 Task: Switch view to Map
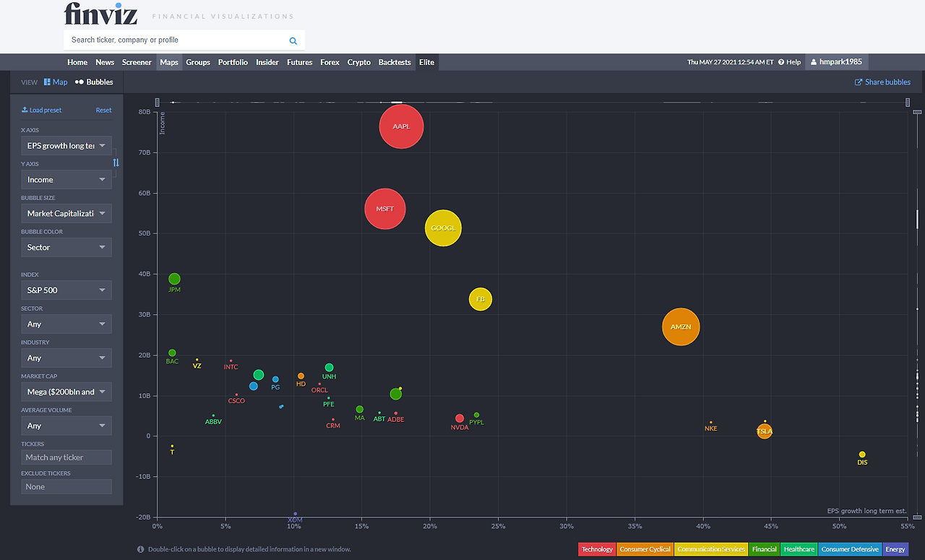[56, 82]
